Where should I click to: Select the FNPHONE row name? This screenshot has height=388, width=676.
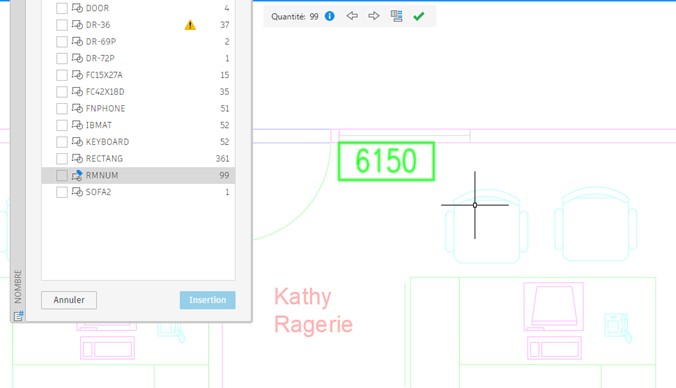pos(105,109)
